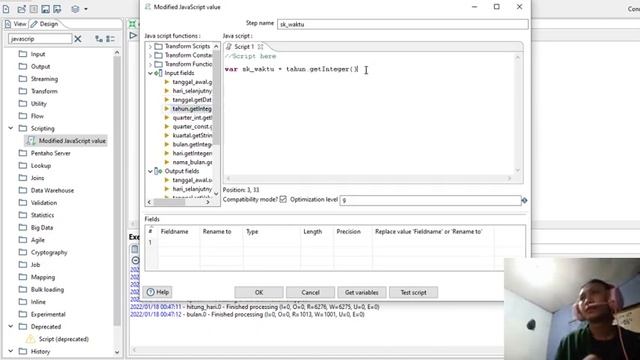Open the perspective layers dropdown icon

click(x=79, y=9)
